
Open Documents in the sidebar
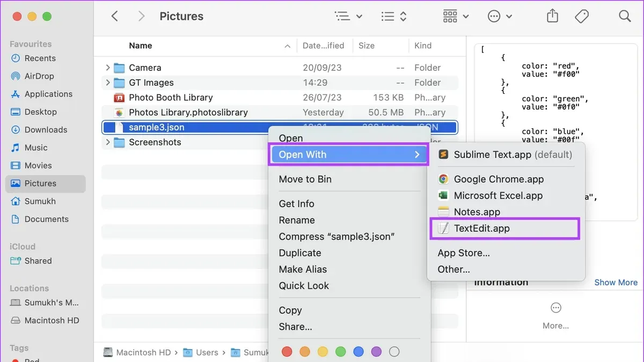coord(46,219)
